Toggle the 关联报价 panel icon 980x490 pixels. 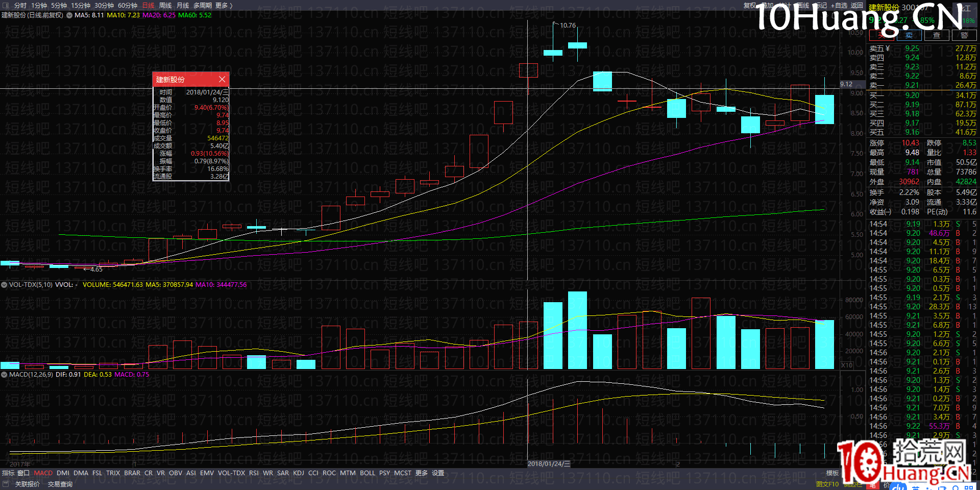tap(6, 484)
